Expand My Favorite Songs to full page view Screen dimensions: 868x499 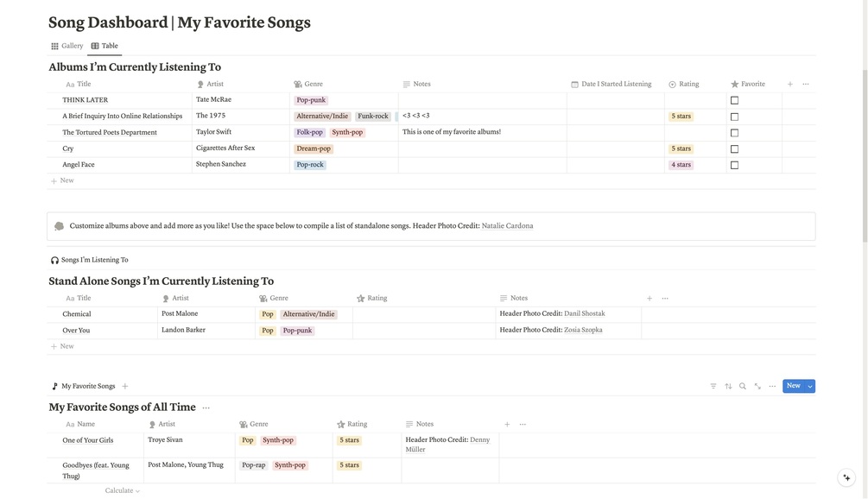755,383
